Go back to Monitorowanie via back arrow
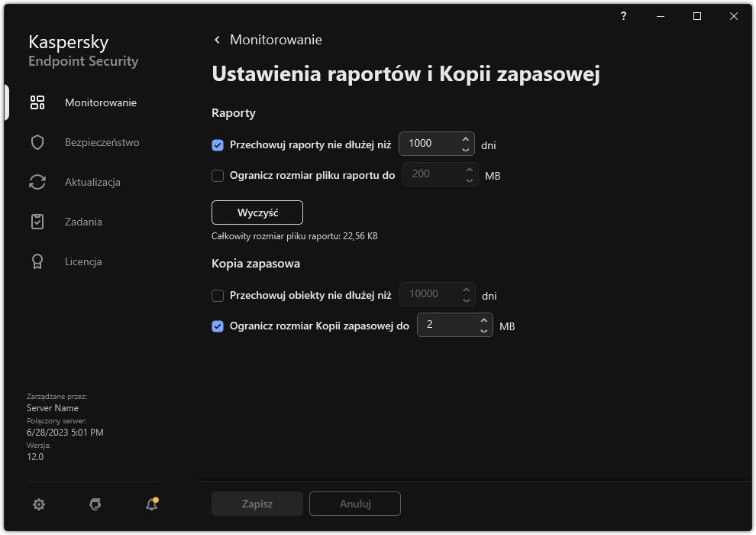 [x=216, y=39]
